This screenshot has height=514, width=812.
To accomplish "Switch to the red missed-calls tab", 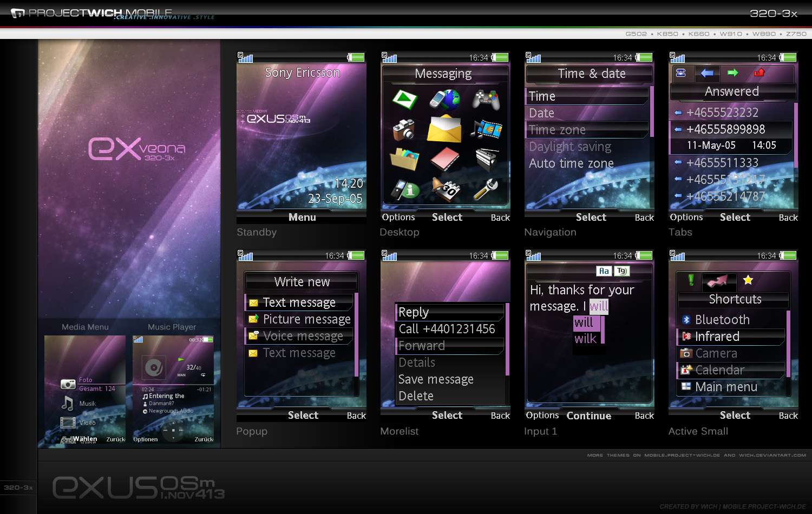I will pyautogui.click(x=759, y=73).
